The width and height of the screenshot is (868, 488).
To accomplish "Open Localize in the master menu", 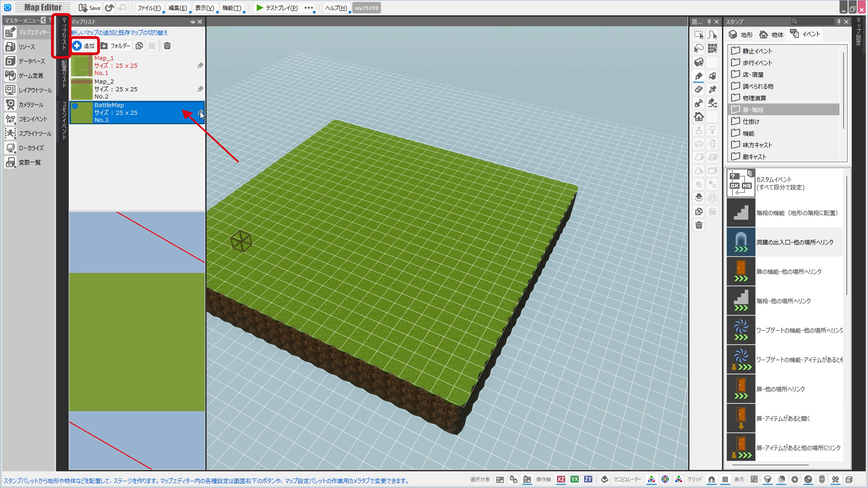I will 27,148.
